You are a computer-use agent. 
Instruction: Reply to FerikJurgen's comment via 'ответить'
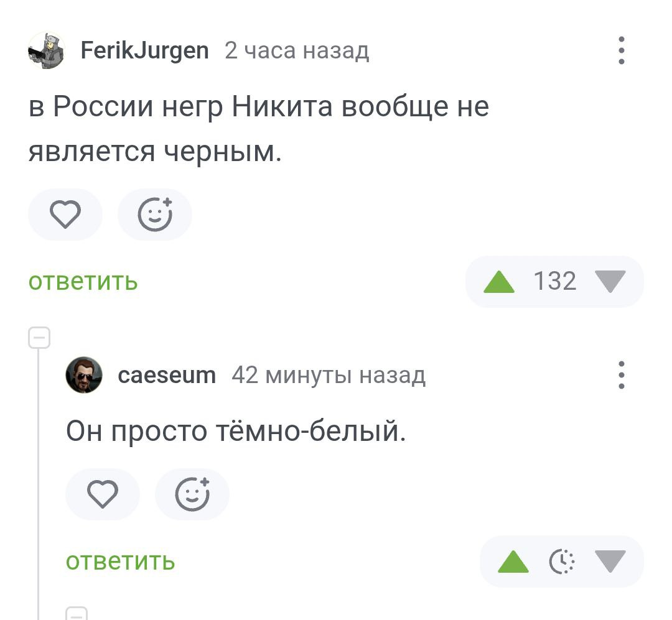(x=83, y=282)
